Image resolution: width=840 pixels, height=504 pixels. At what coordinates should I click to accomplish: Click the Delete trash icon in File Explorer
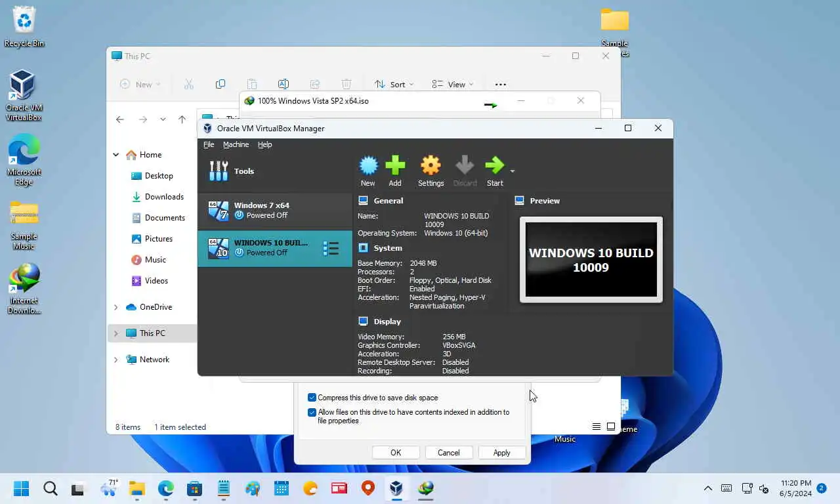click(346, 84)
